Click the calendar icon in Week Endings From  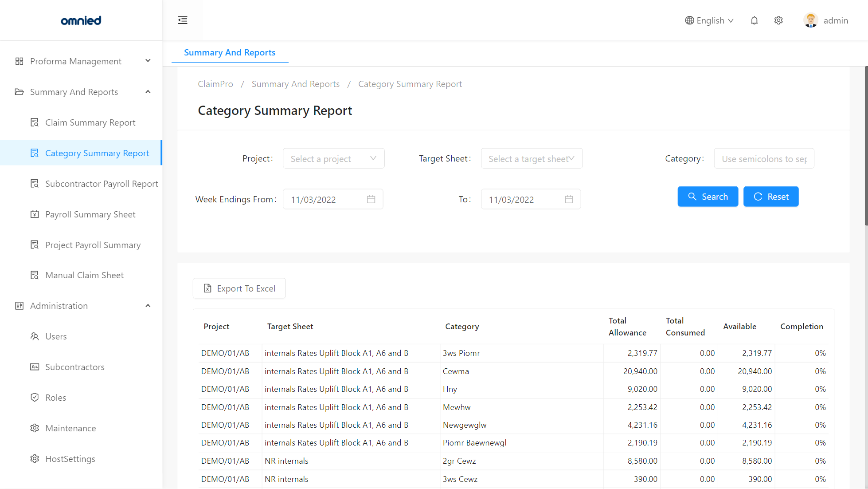[371, 199]
